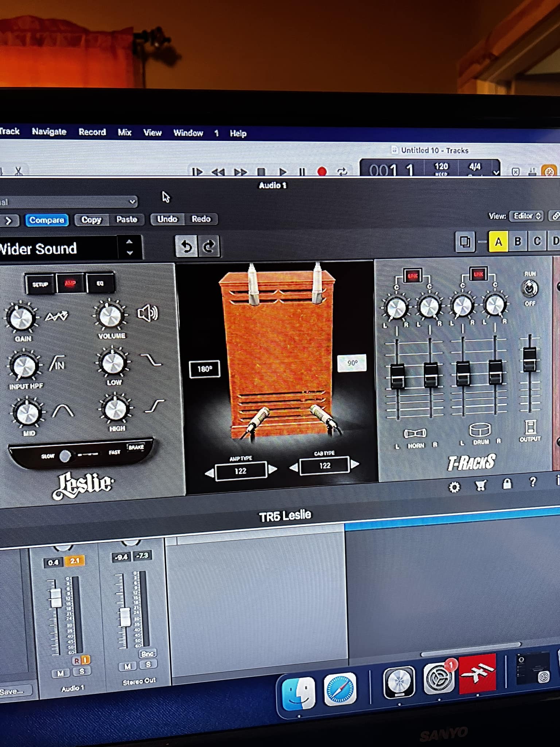
Task: Start playback with the Play button
Action: pyautogui.click(x=282, y=171)
